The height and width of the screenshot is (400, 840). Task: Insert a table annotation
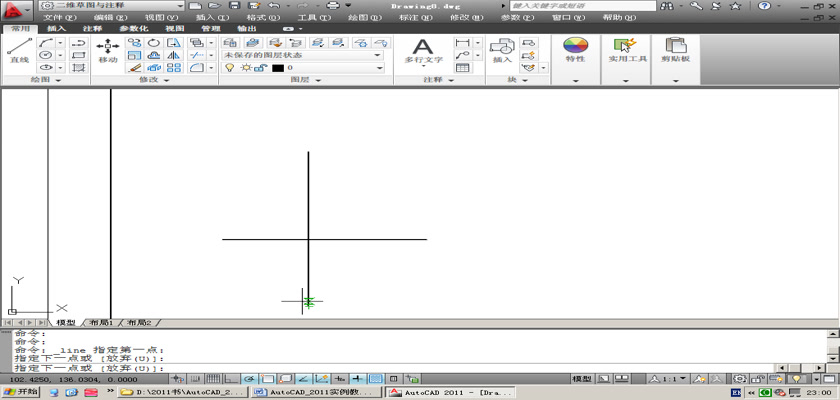click(462, 67)
